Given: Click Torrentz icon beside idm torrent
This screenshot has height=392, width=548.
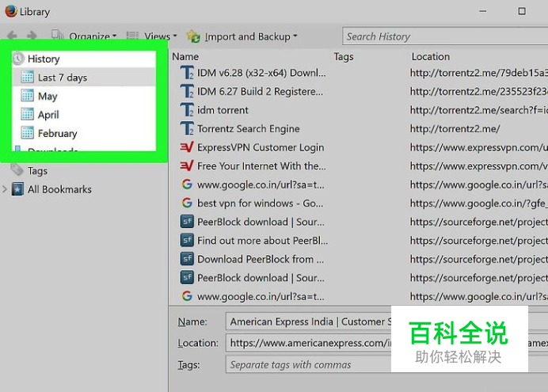Looking at the screenshot, I should pyautogui.click(x=187, y=110).
